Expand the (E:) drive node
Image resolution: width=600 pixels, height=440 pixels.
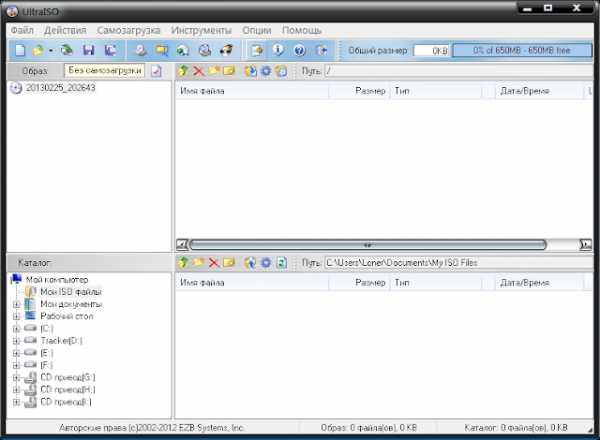tap(16, 353)
